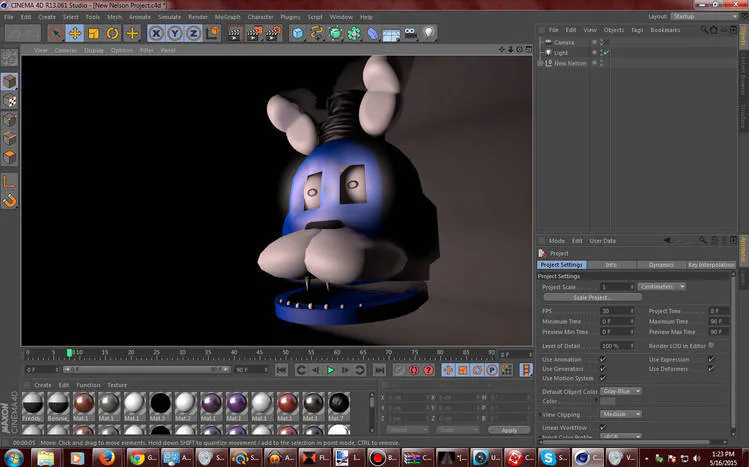The image size is (749, 467).
Task: Add a Light object from toolbar
Action: click(x=429, y=33)
